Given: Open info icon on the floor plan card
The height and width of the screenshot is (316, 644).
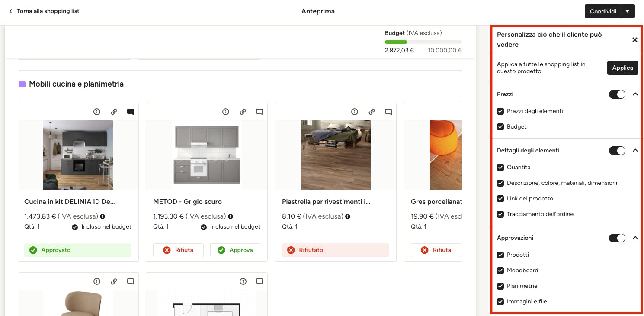Looking at the screenshot, I should coord(243,281).
